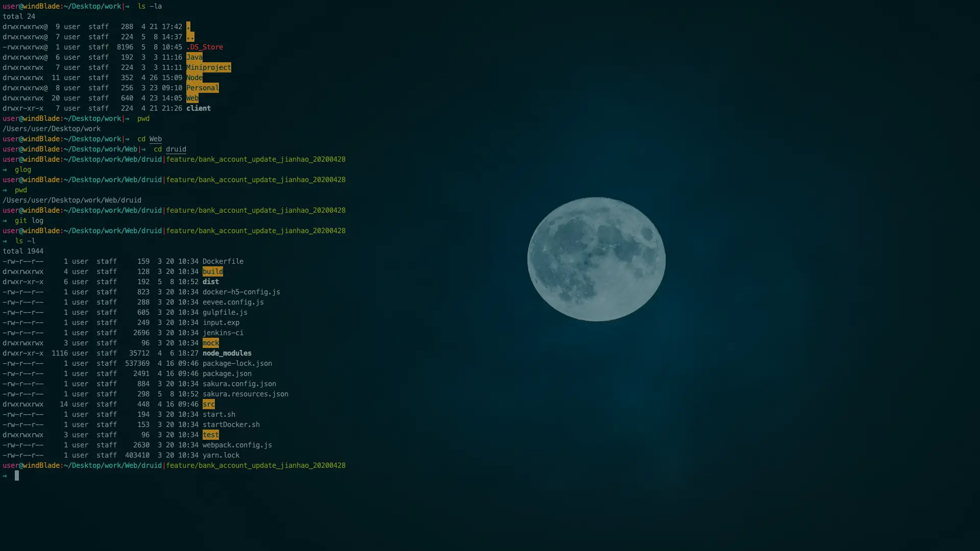The height and width of the screenshot is (551, 980).
Task: Click the Miniproject highlighted folder name
Action: tap(209, 67)
